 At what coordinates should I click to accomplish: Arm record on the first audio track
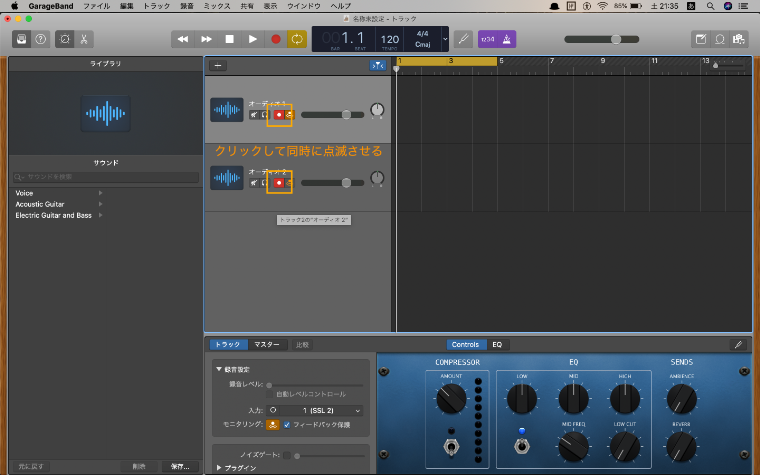tap(278, 115)
